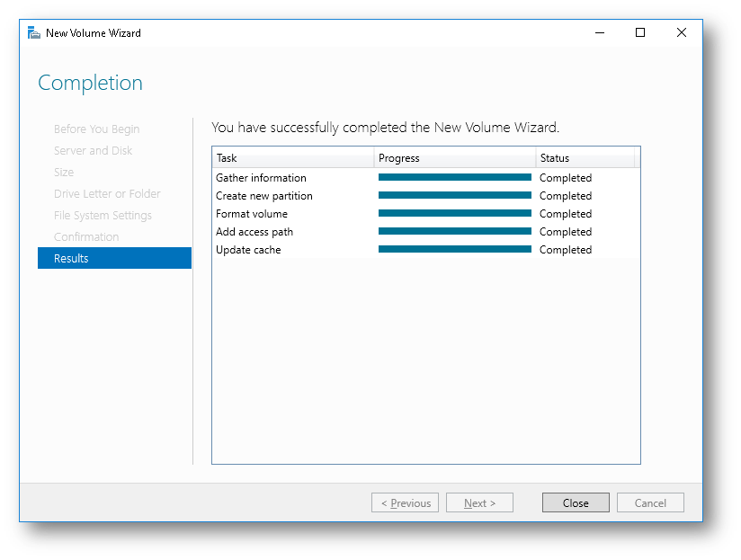Viewport: 741px width, 560px height.
Task: Click the Server and Disk step
Action: (x=93, y=150)
